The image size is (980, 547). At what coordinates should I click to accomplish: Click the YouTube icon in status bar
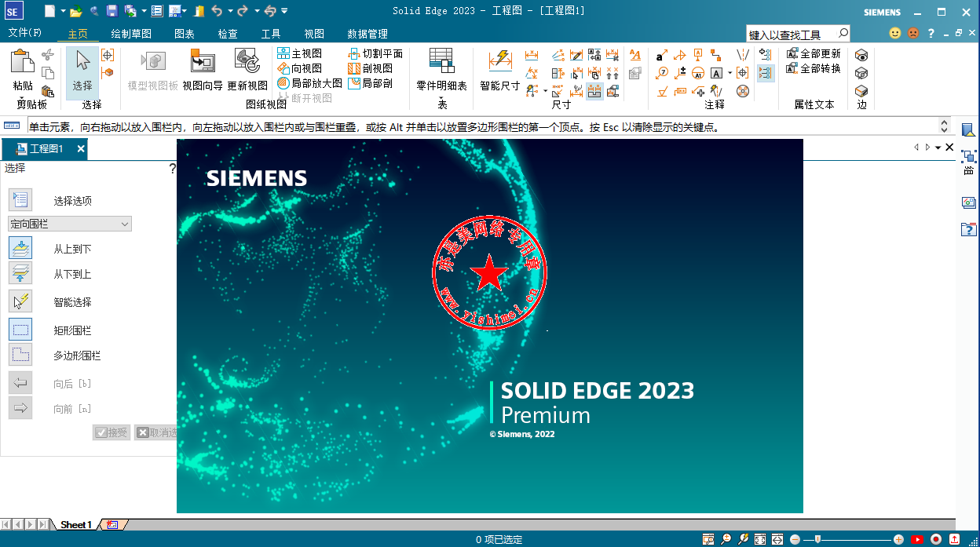[916, 539]
